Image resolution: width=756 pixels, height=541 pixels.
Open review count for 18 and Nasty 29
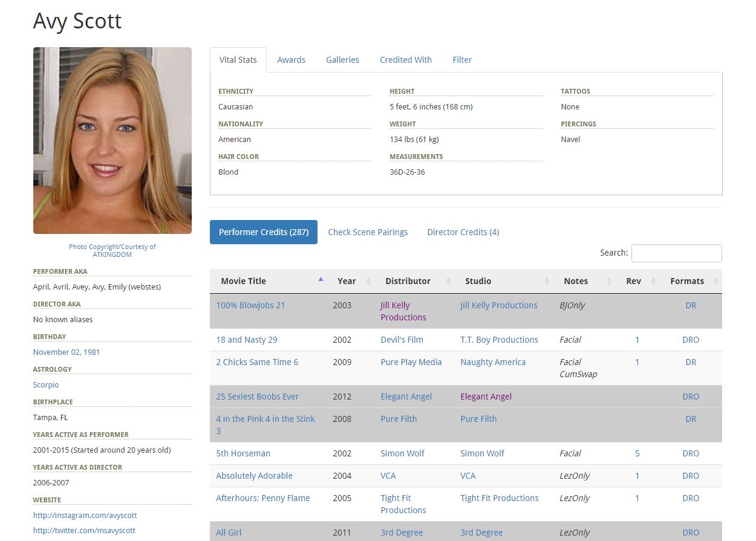pos(637,340)
